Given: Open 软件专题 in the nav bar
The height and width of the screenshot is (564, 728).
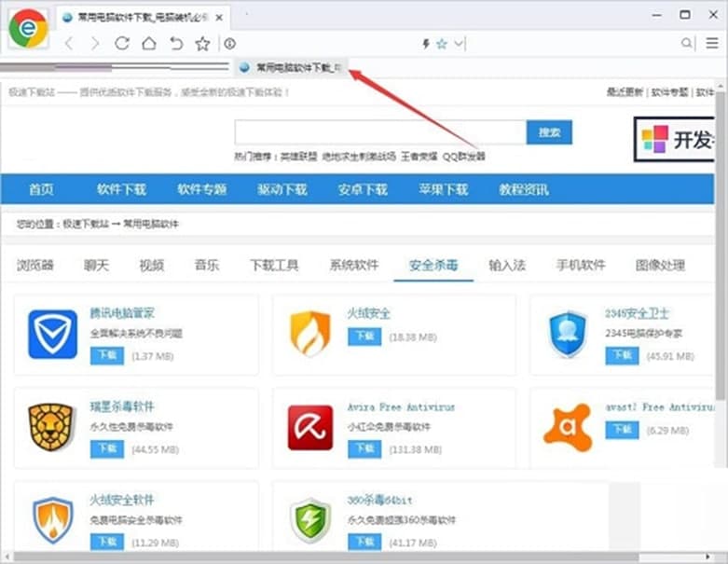Looking at the screenshot, I should pos(202,189).
